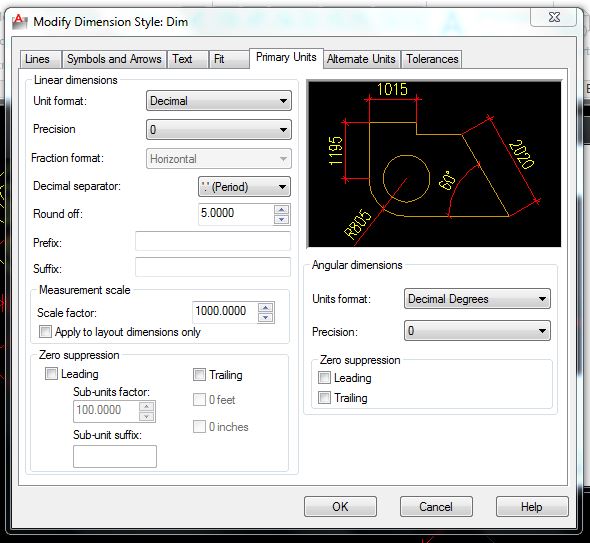The height and width of the screenshot is (543, 590).
Task: Click the Cancel button
Action: pyautogui.click(x=436, y=506)
